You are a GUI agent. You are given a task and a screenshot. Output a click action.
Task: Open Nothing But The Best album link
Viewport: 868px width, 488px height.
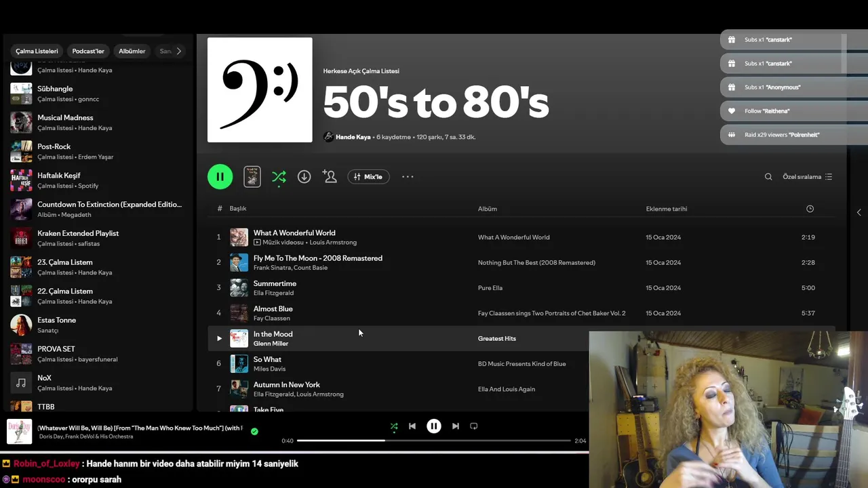tap(536, 262)
